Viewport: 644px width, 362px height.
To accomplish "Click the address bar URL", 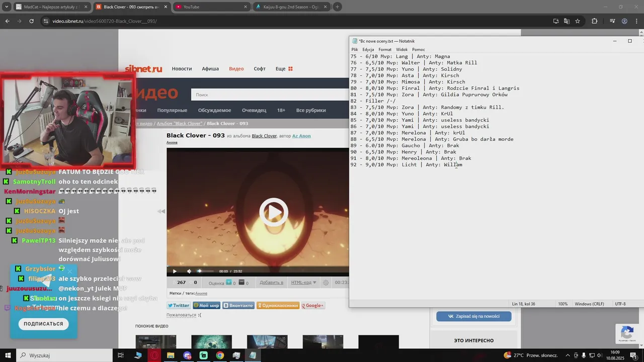I will 105,21.
